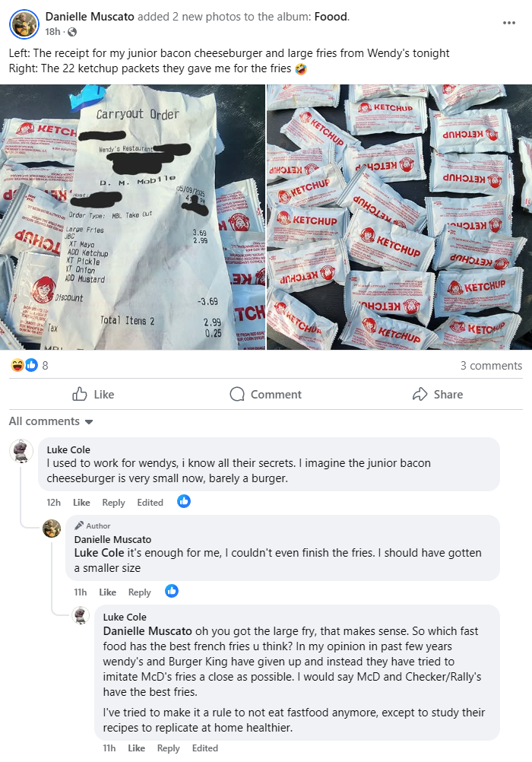Screen dimensions: 532x762
Task: View like reaction on Luke Cole's first comment
Action: [184, 501]
